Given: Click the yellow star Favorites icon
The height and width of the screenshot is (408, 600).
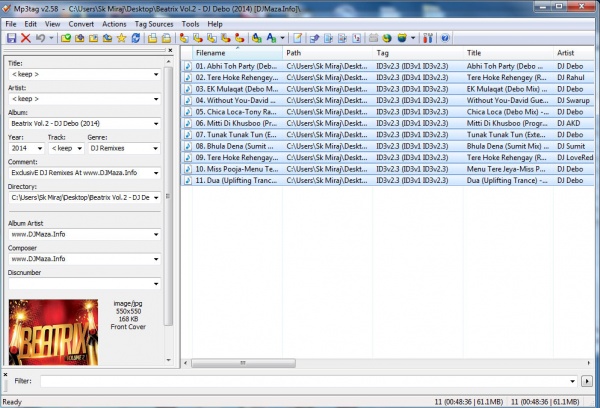Looking at the screenshot, I should click(121, 38).
